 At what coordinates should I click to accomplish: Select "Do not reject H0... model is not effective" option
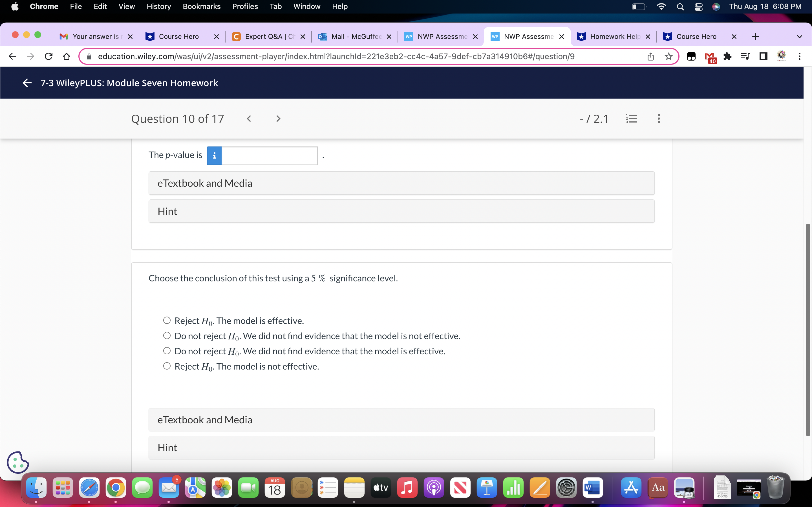click(x=167, y=336)
